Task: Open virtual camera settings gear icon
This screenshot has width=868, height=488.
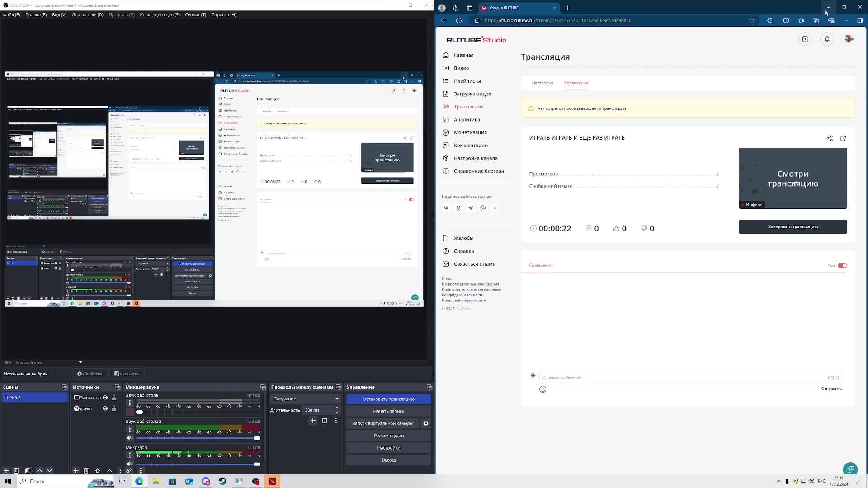Action: point(426,423)
